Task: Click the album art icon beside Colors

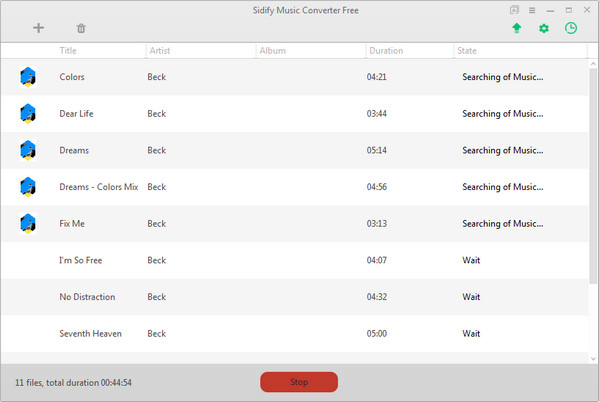Action: point(28,77)
